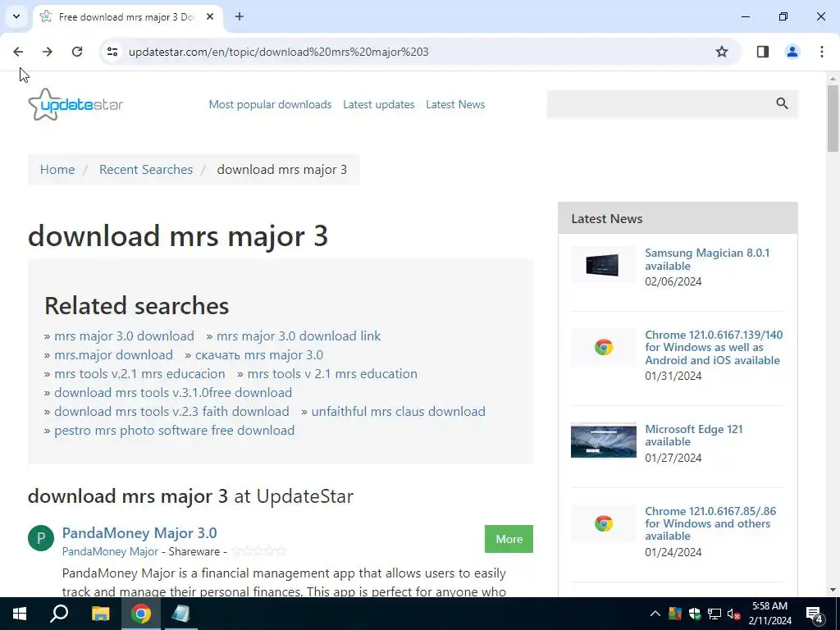Click the colorful tray icon after chevron
This screenshot has width=840, height=630.
[x=675, y=614]
